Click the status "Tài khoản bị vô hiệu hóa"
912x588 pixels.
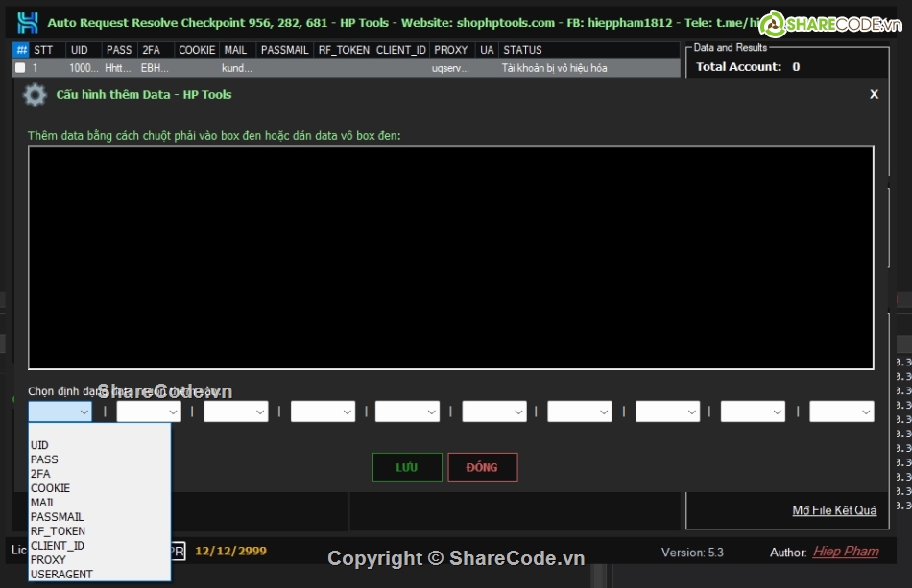tap(554, 68)
